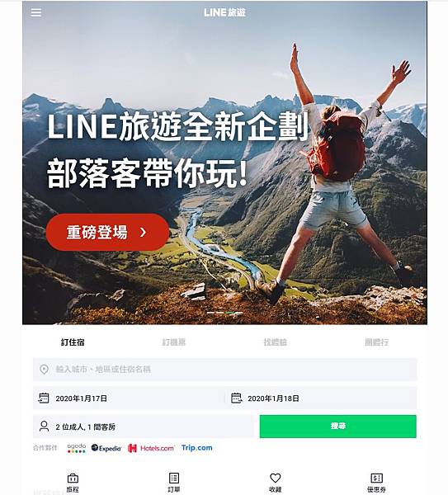Open the 收藏 heart favorites icon

[275, 478]
